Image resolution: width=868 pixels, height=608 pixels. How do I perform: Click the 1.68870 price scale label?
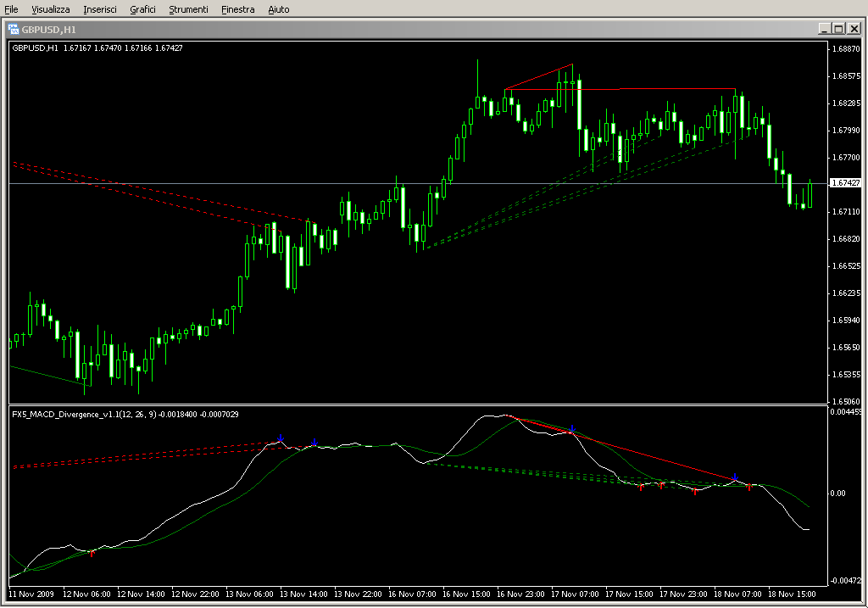846,48
